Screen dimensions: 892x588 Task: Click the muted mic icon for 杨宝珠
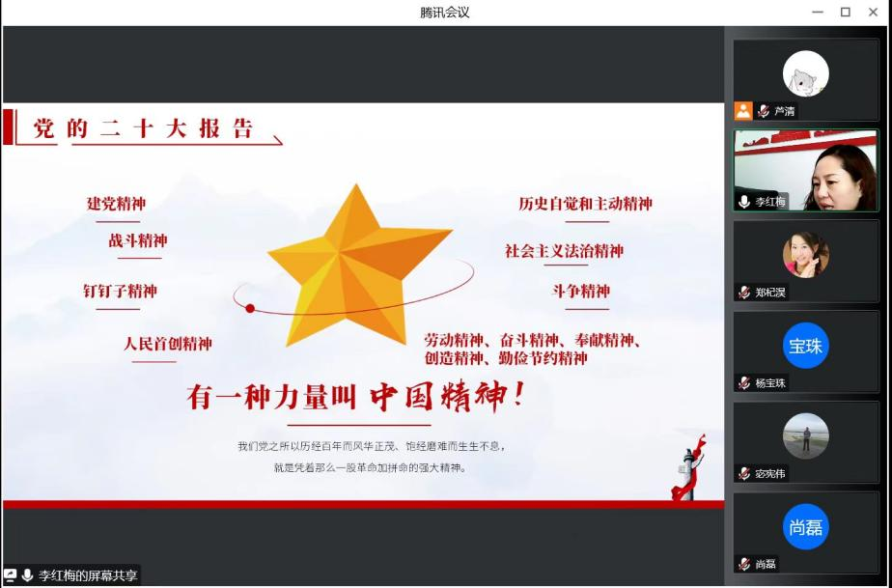coord(744,382)
